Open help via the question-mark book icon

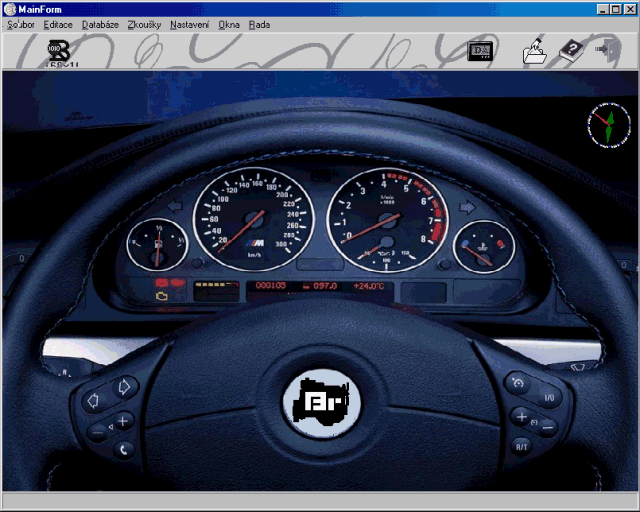(x=571, y=51)
